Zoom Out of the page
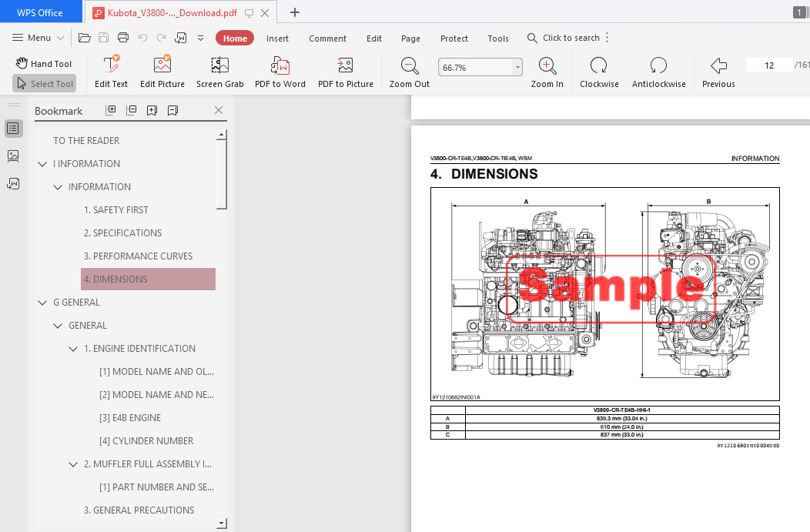 [409, 72]
